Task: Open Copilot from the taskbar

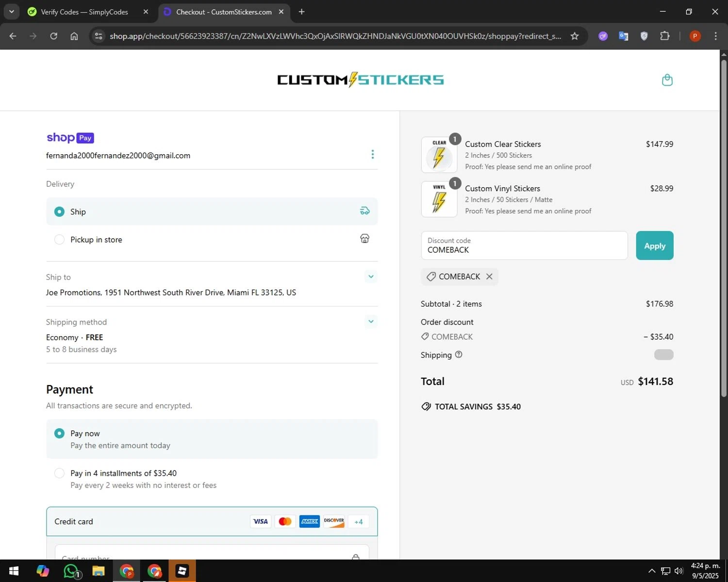Action: coord(43,571)
